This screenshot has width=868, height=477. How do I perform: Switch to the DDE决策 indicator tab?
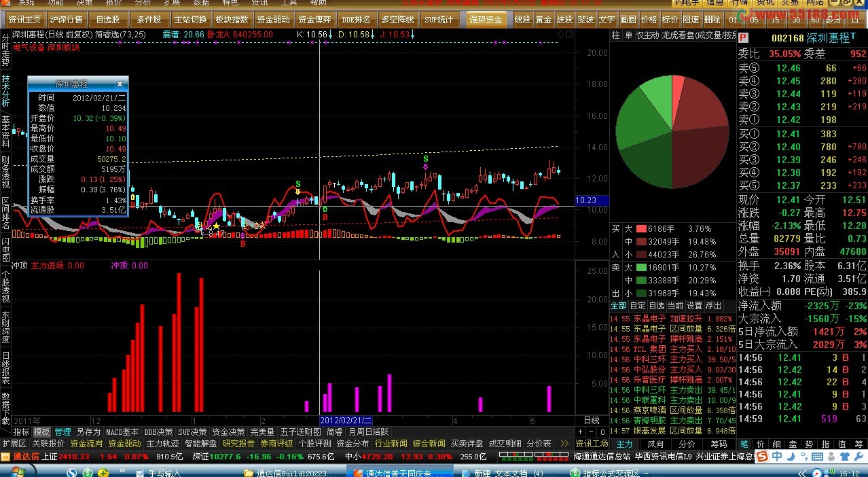click(x=158, y=431)
